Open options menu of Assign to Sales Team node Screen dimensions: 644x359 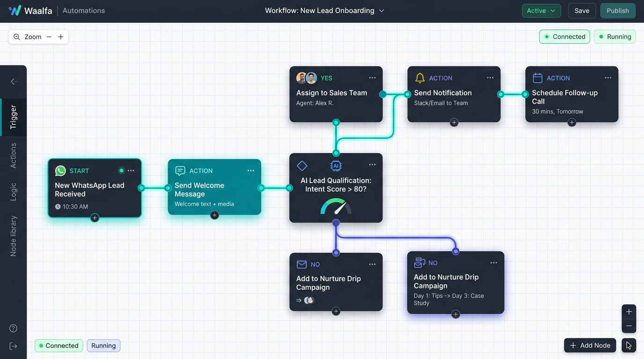(x=372, y=78)
